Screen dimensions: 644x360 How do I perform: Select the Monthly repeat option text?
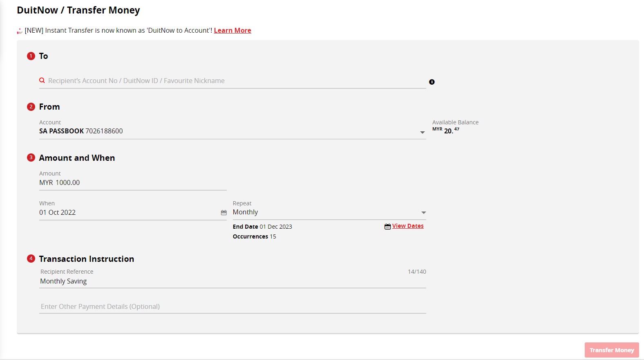click(x=245, y=212)
